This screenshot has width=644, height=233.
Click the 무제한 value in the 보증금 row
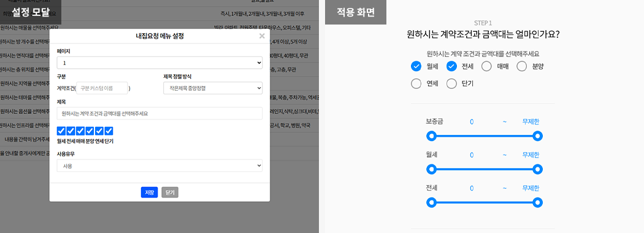pyautogui.click(x=531, y=121)
